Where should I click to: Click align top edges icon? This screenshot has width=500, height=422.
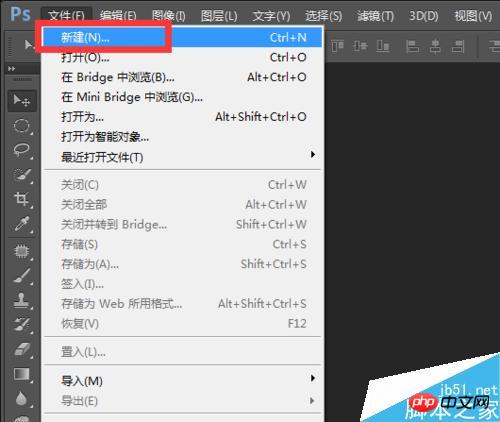337,46
